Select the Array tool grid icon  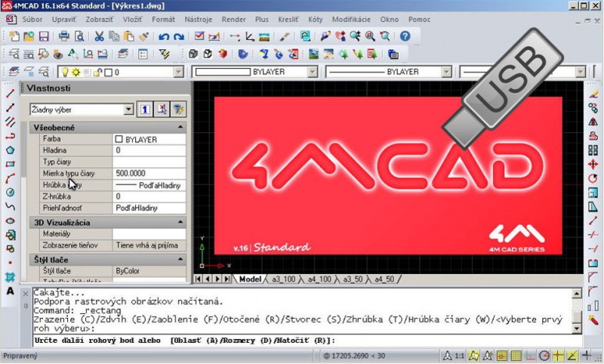tap(593, 150)
